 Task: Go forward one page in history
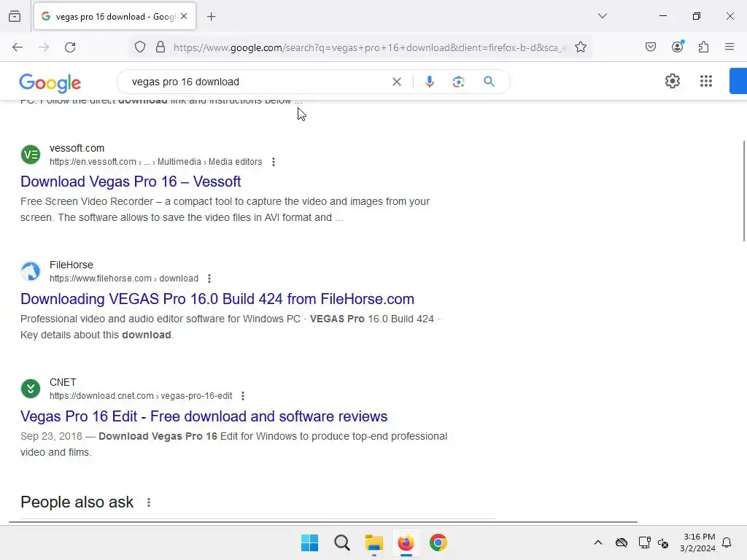click(x=44, y=47)
